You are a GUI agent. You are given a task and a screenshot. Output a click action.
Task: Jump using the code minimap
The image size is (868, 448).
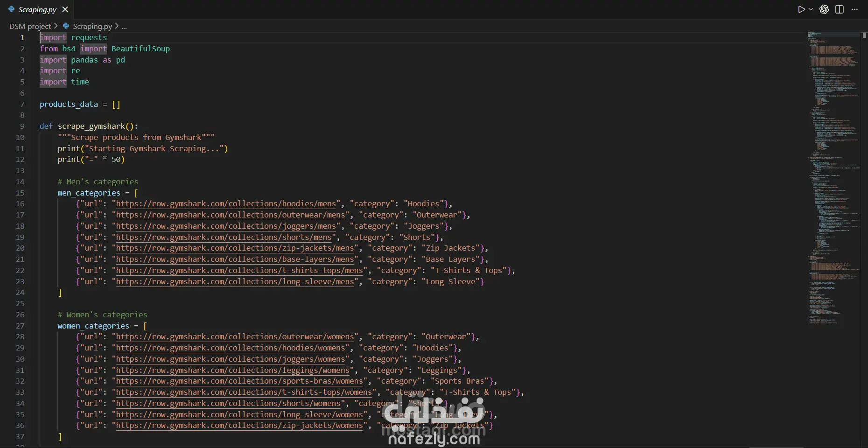833,177
